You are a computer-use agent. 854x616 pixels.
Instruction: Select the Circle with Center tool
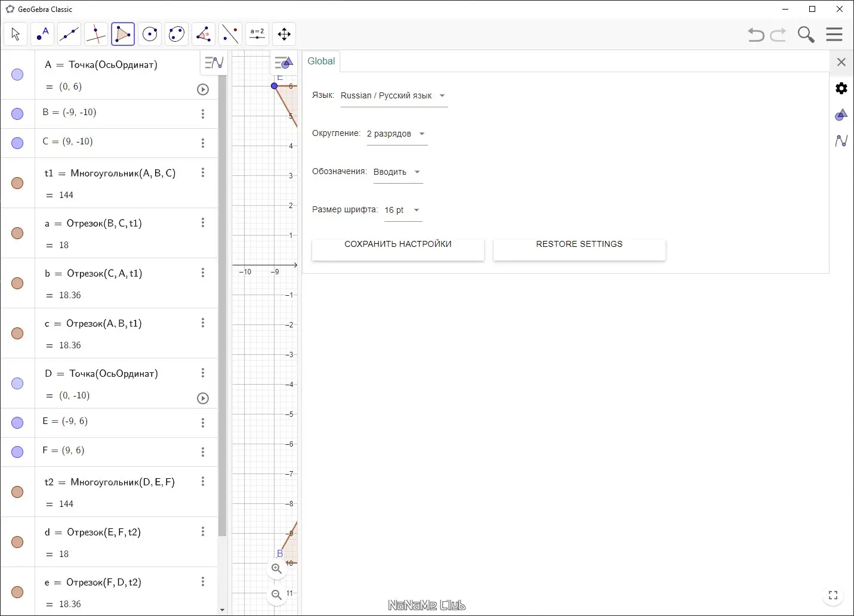(150, 34)
